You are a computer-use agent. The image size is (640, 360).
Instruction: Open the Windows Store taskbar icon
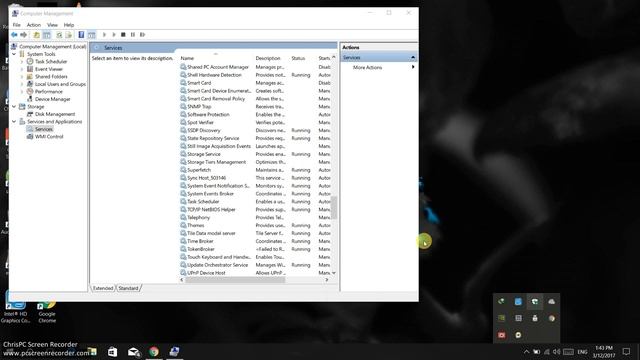click(x=112, y=351)
